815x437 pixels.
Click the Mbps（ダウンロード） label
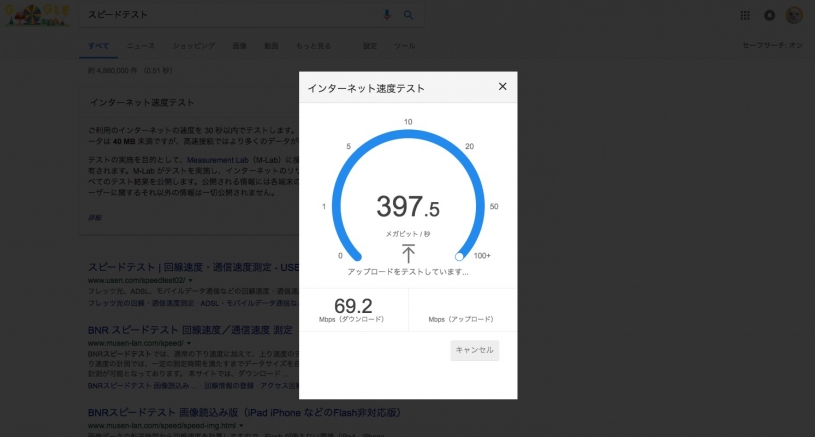351,319
